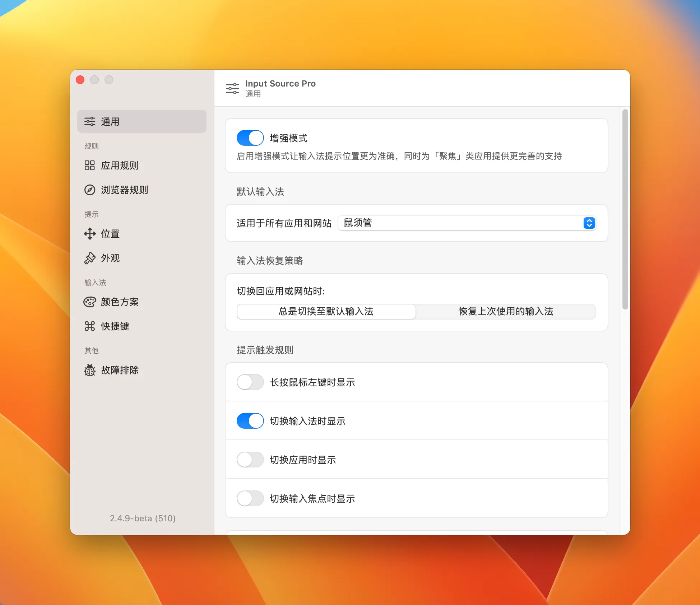The image size is (700, 605).
Task: Click the version label 2.4.9-beta (510)
Action: coord(142,518)
